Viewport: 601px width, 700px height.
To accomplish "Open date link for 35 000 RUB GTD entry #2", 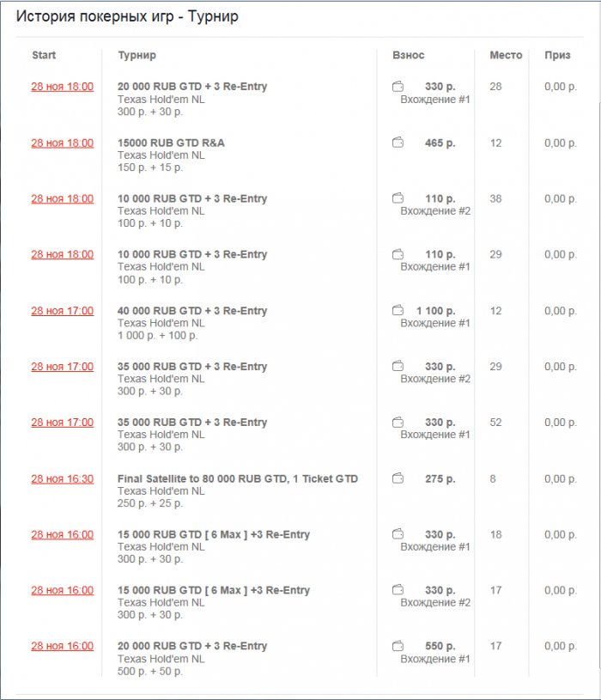I will 63,366.
